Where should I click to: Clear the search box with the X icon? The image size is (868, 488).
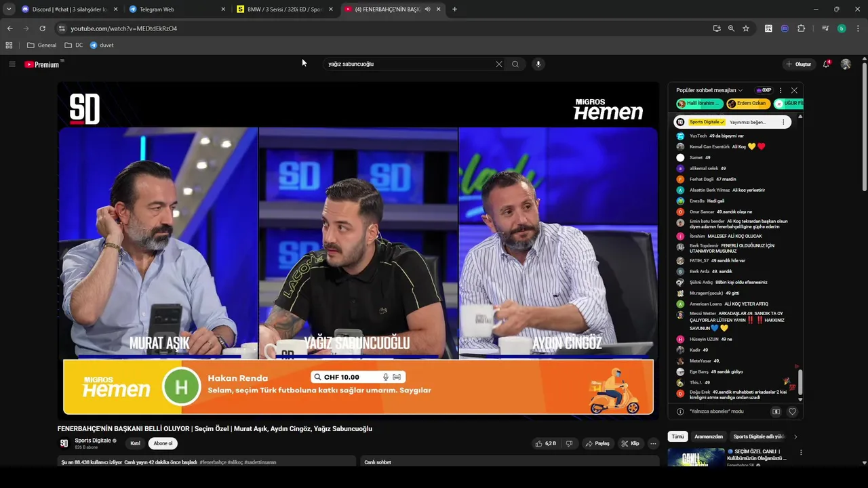499,64
